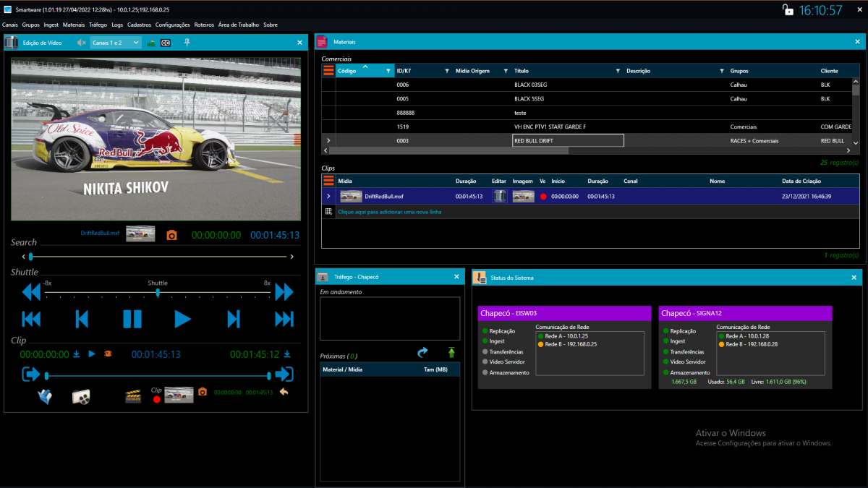Image resolution: width=868 pixels, height=488 pixels.
Task: Click the red record dot under Clip
Action: click(156, 399)
